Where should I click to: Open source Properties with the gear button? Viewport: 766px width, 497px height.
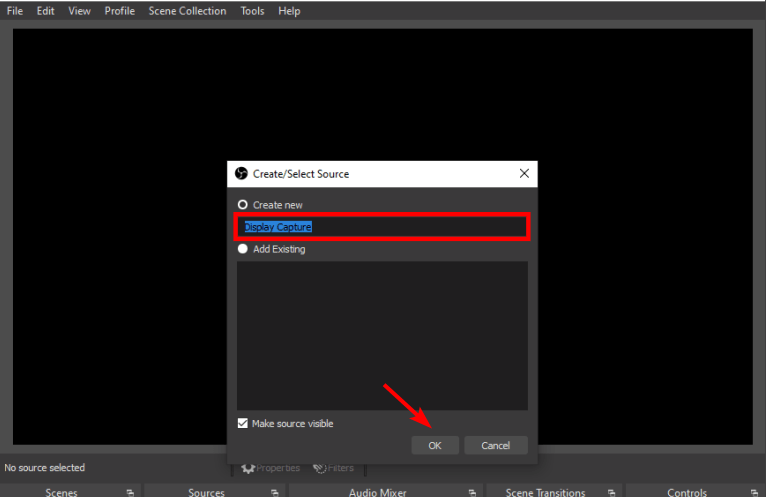271,468
